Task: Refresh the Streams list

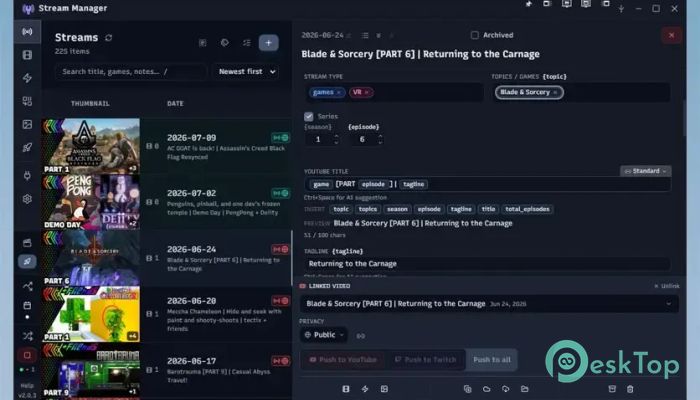Action: coord(108,38)
